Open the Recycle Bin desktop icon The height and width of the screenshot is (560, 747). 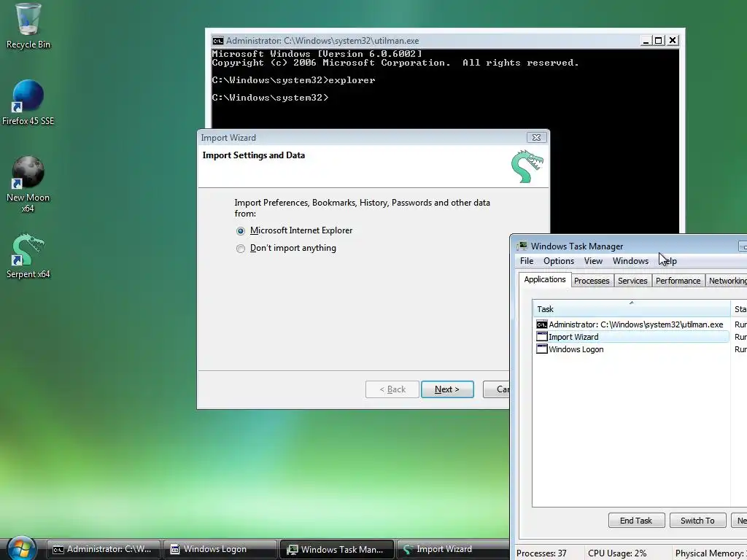point(28,26)
